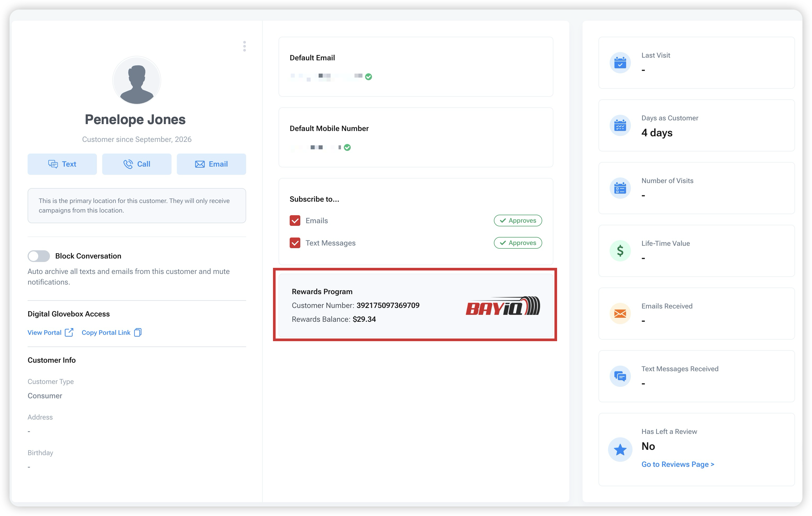Uncheck the Text Messages subscription checkbox

coord(295,243)
